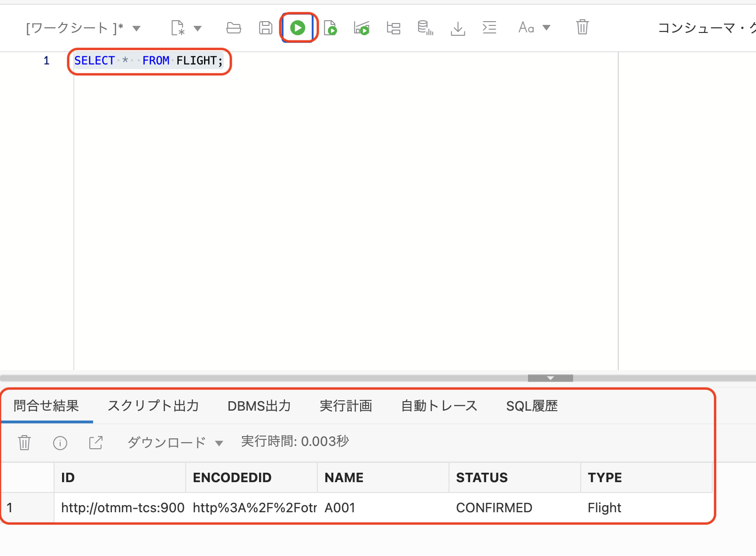Open the ダウンロード dropdown menu

click(175, 443)
